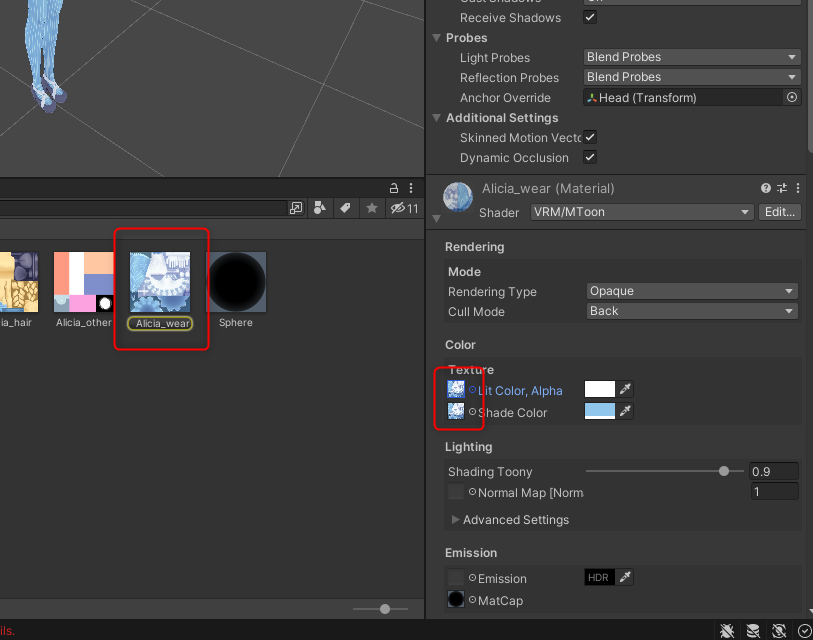This screenshot has height=640, width=813.
Task: Click the Lit Color eyedropper icon
Action: 628,389
